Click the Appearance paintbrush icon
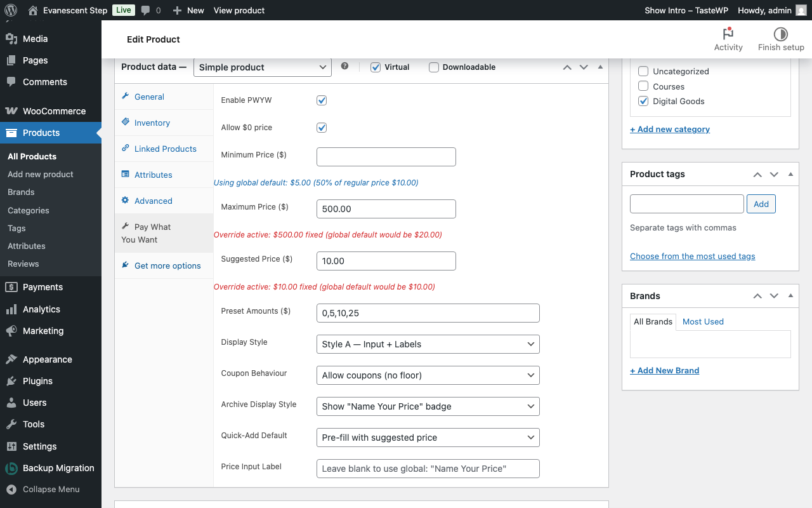Screen dimensions: 812x508 click(x=11, y=359)
